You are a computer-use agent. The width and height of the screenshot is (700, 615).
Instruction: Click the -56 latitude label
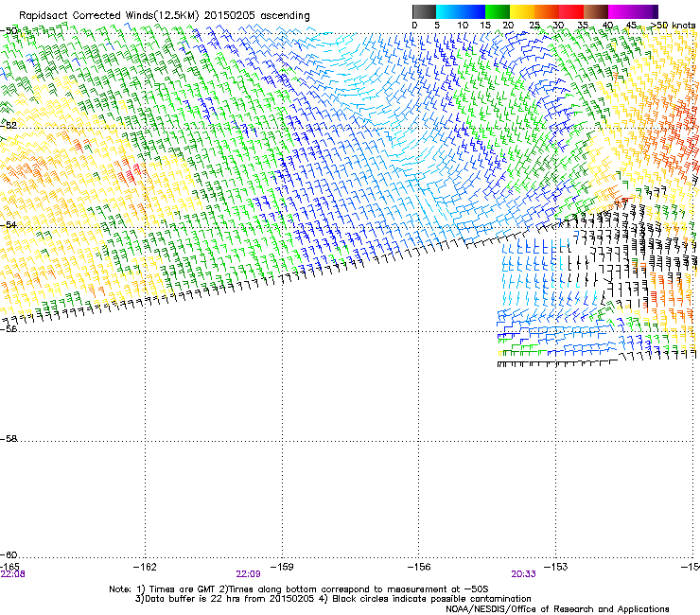9,328
